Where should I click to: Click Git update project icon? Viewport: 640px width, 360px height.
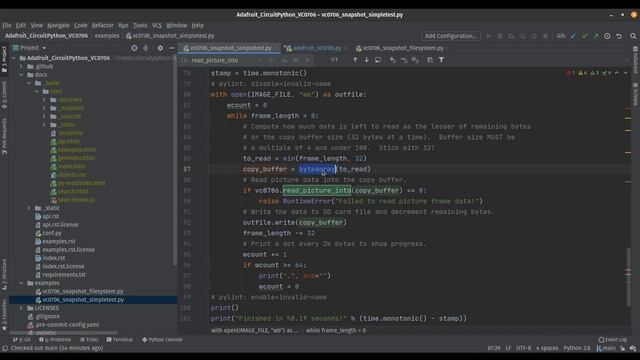[573, 36]
